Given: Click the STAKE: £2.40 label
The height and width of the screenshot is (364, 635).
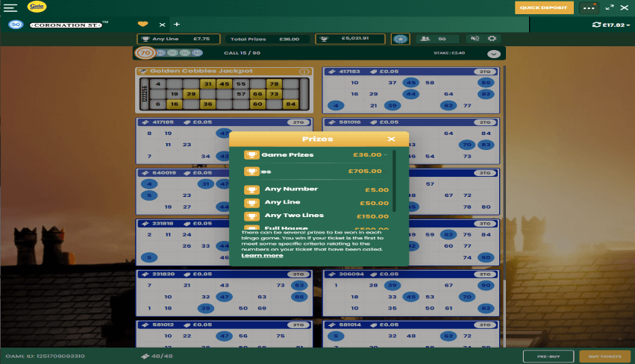Looking at the screenshot, I should point(449,53).
